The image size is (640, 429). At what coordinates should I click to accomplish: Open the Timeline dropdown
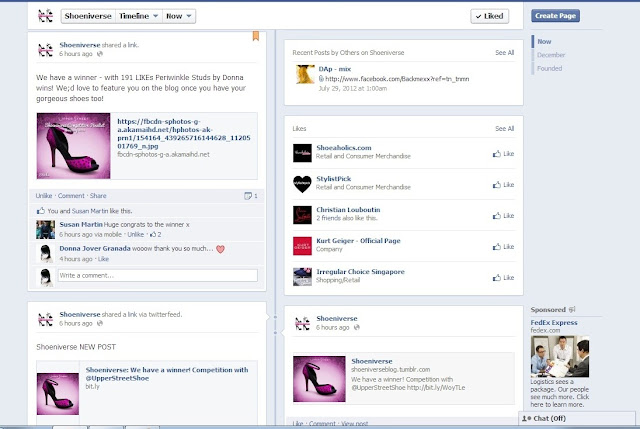[139, 16]
